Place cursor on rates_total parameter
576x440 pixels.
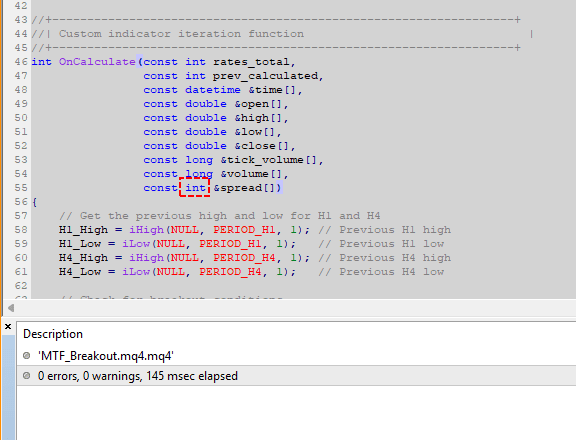click(252, 62)
